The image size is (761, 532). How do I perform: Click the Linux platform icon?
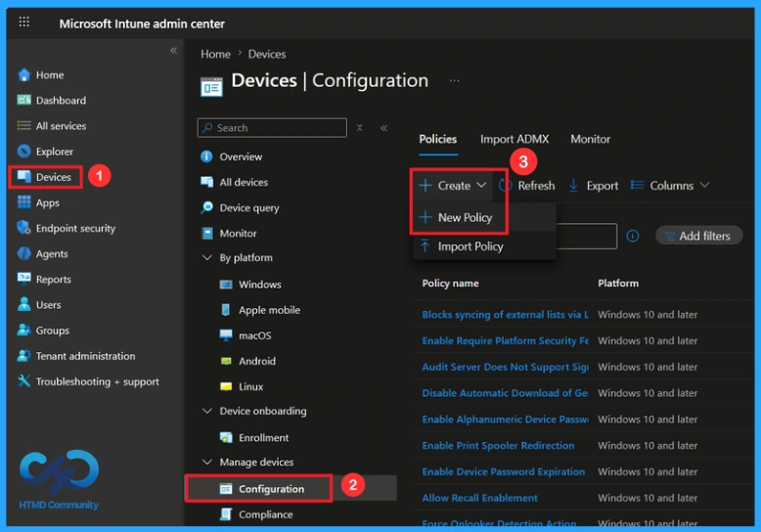point(226,387)
